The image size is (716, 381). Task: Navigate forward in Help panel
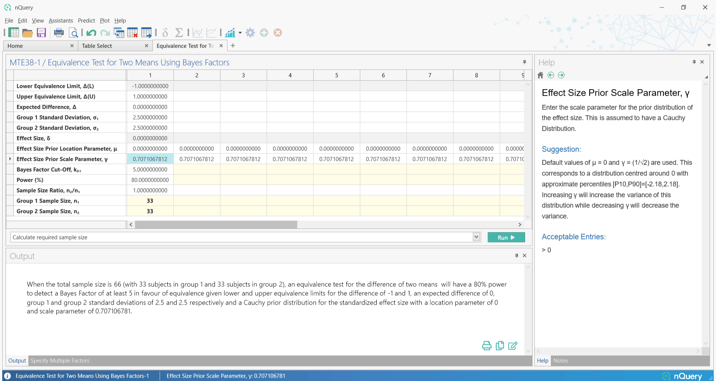pos(561,75)
